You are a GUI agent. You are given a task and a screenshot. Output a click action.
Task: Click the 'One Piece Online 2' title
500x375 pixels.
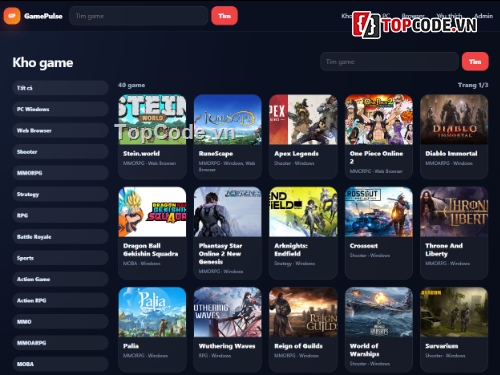point(376,158)
